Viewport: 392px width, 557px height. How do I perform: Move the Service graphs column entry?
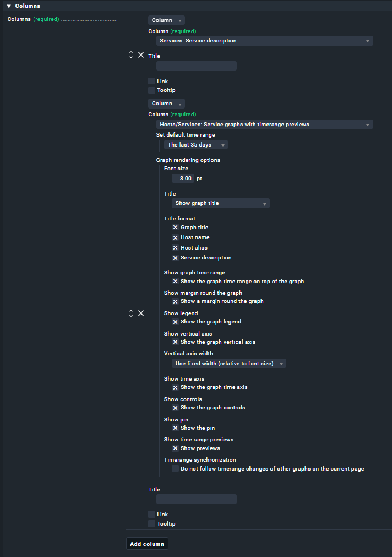(131, 313)
